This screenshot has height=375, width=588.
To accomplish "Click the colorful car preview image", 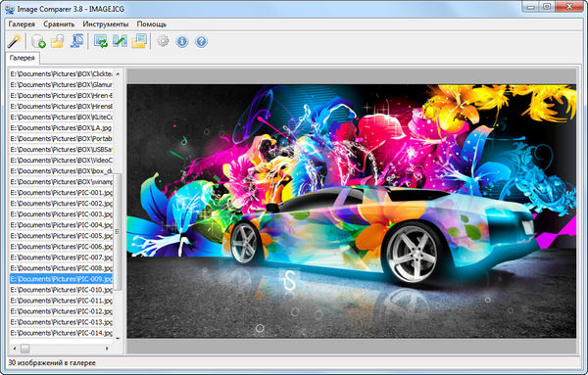I will [352, 211].
